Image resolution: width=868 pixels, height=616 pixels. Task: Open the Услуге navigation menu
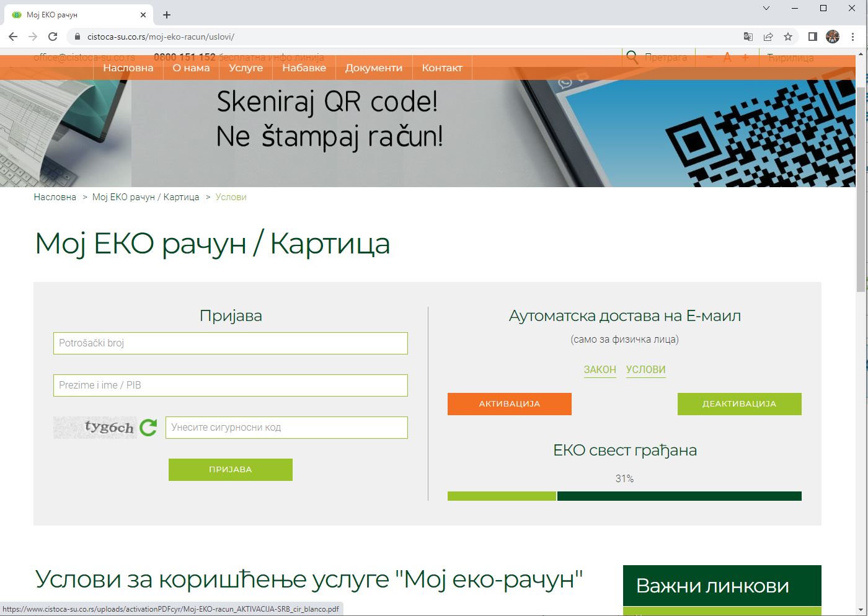click(246, 68)
